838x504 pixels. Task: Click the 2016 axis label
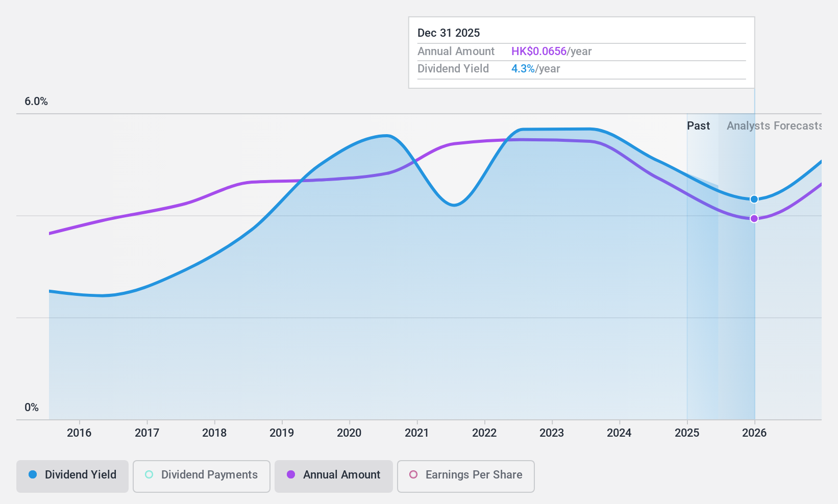(x=79, y=433)
